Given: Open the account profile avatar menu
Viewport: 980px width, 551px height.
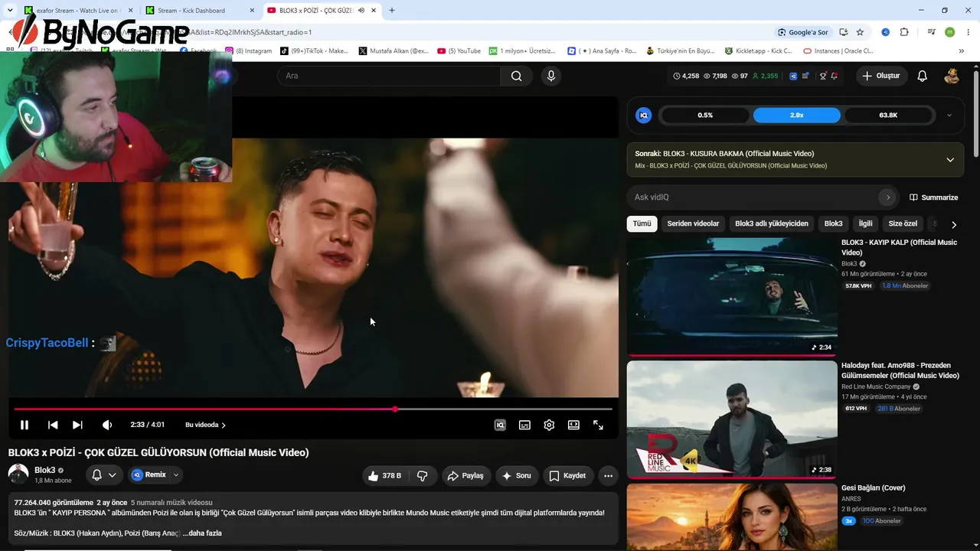Looking at the screenshot, I should (952, 76).
